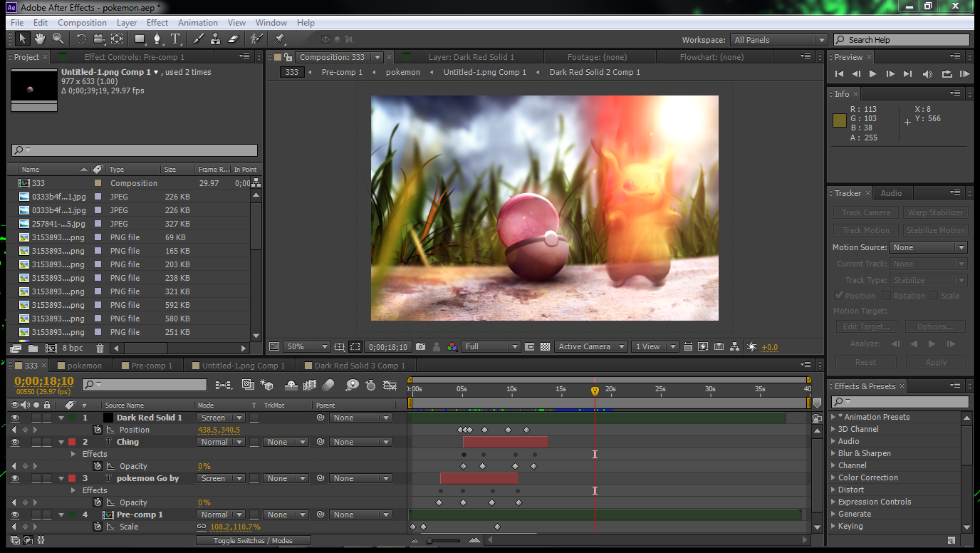Activate the Horizontal Type tool
980x553 pixels.
tap(176, 39)
